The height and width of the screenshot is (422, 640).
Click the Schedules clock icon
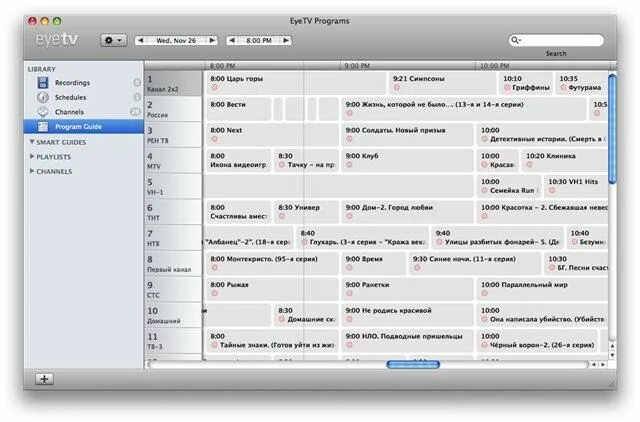pos(43,97)
